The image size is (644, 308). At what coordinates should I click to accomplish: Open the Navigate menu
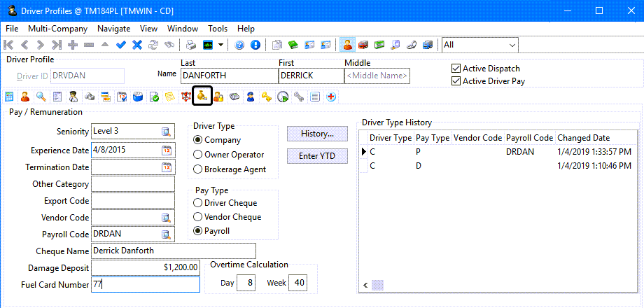[x=113, y=29]
